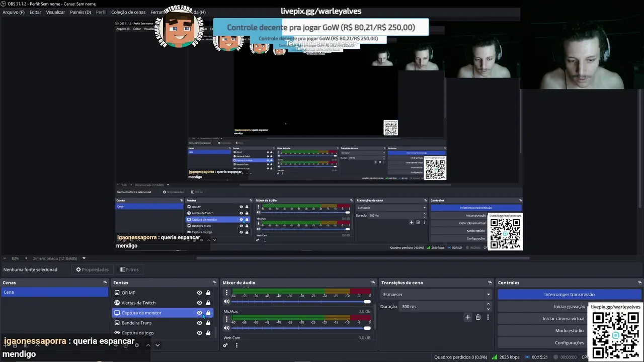Move selected source down
The width and height of the screenshot is (644, 362).
tap(157, 345)
